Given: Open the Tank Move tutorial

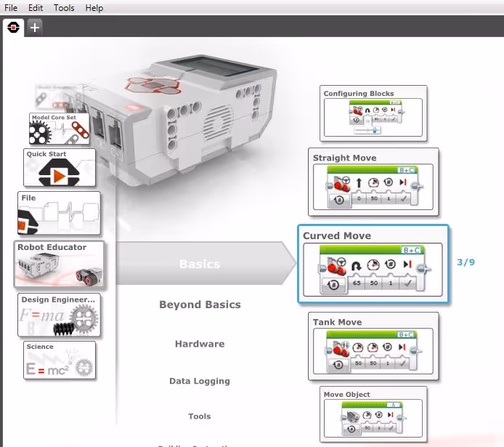Looking at the screenshot, I should click(373, 346).
